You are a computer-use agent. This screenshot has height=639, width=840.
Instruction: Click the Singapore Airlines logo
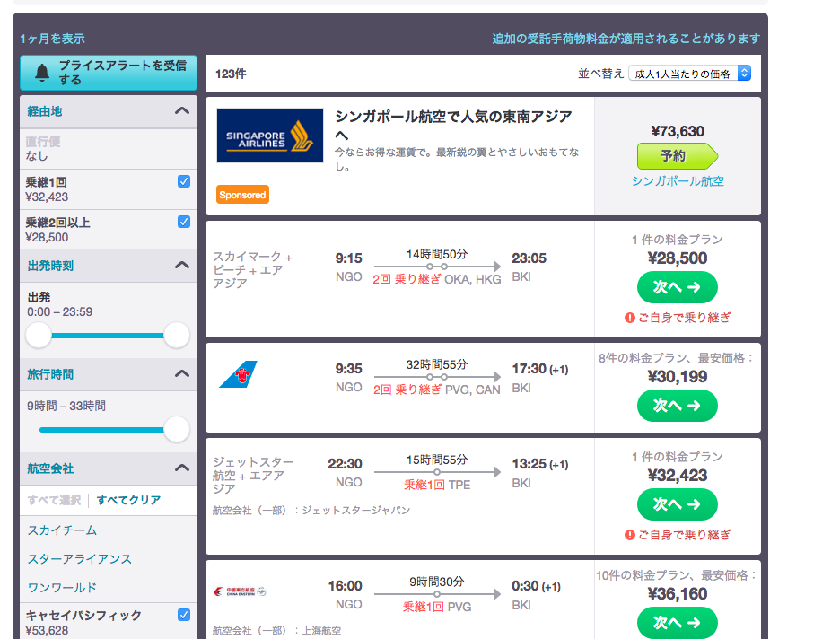tap(270, 136)
